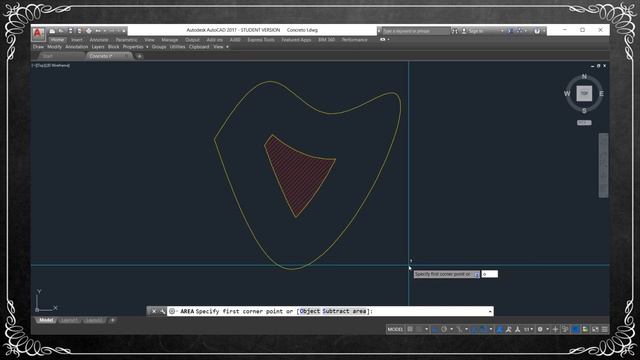The width and height of the screenshot is (640, 360).
Task: Click the S compass direction on ViewCube
Action: [x=584, y=111]
